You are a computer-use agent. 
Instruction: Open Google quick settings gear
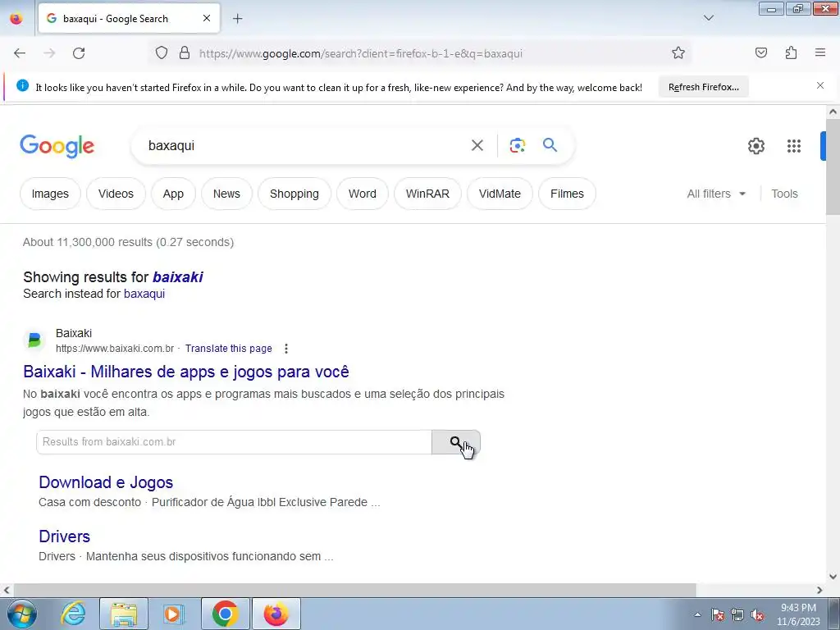756,146
